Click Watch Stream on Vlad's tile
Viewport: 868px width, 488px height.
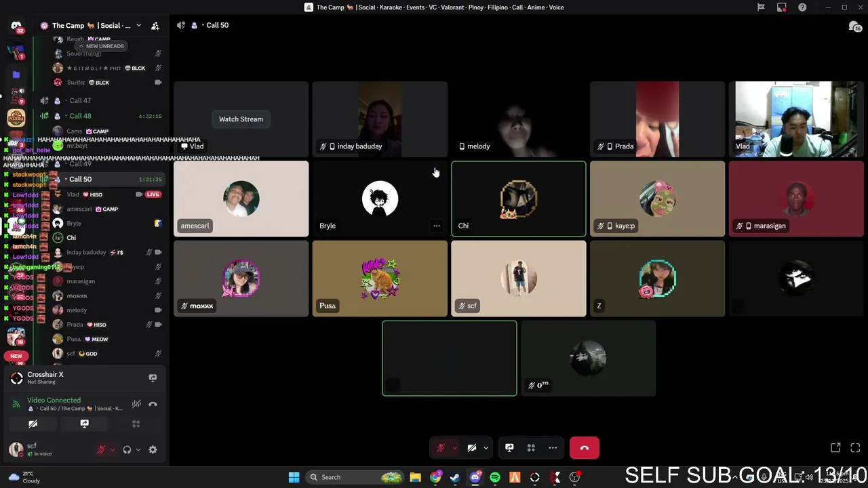tap(241, 119)
